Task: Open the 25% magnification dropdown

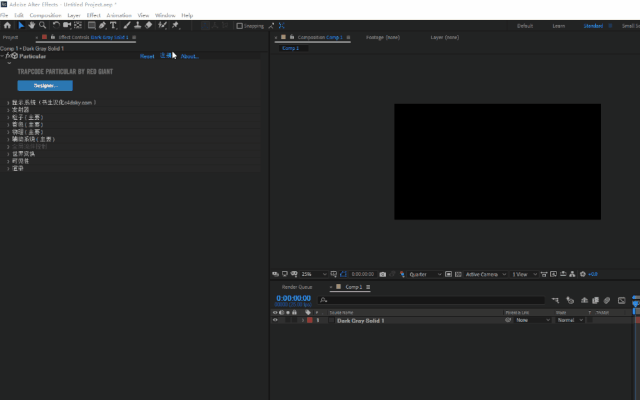Action: pos(314,274)
